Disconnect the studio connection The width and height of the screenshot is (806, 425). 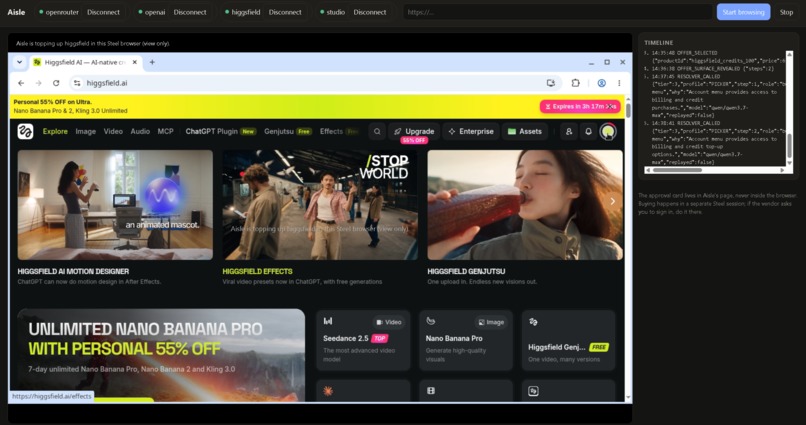[x=370, y=12]
